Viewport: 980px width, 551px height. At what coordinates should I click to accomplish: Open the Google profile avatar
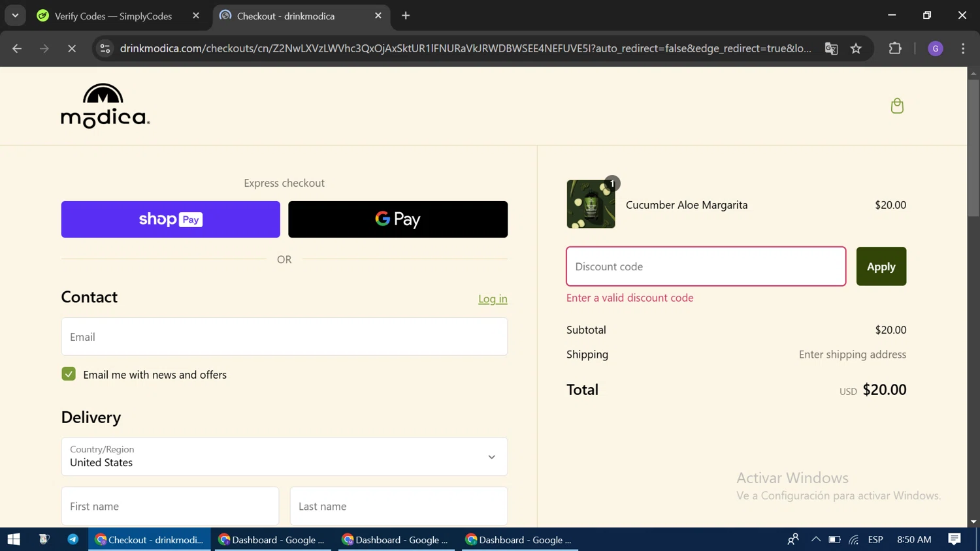point(936,48)
